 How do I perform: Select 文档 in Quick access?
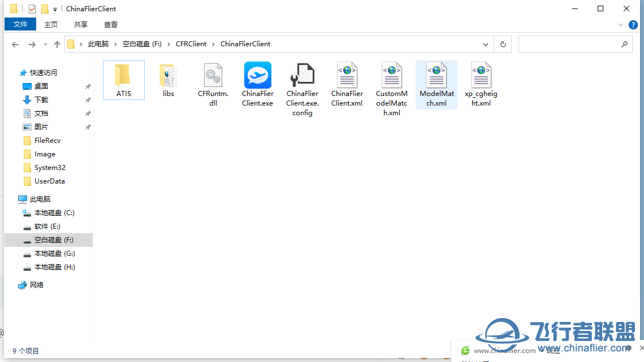[41, 114]
